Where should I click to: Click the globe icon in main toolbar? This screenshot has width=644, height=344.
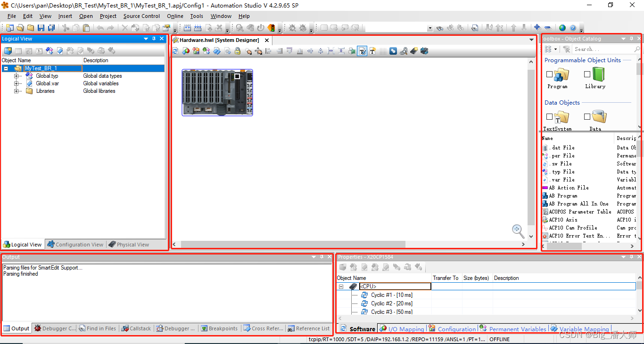(562, 28)
